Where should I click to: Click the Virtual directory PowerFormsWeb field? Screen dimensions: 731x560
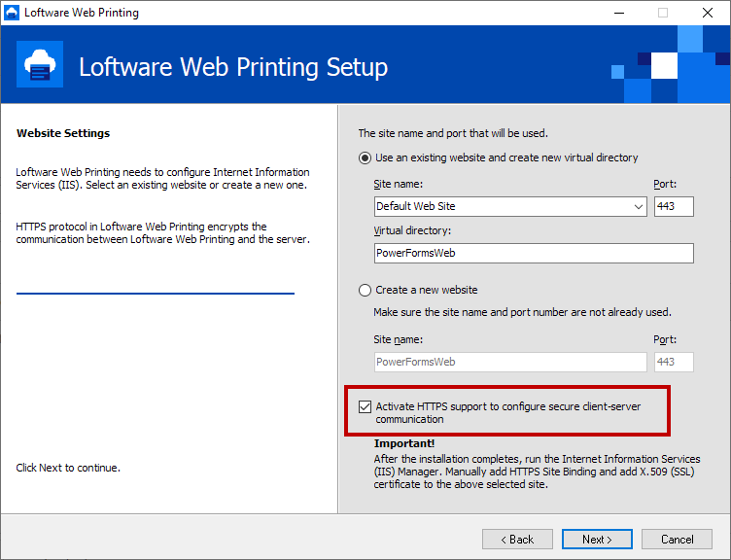point(534,253)
